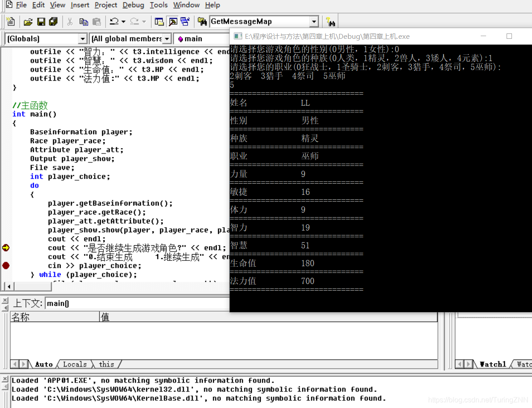Click the Open file folder icon

(28, 22)
